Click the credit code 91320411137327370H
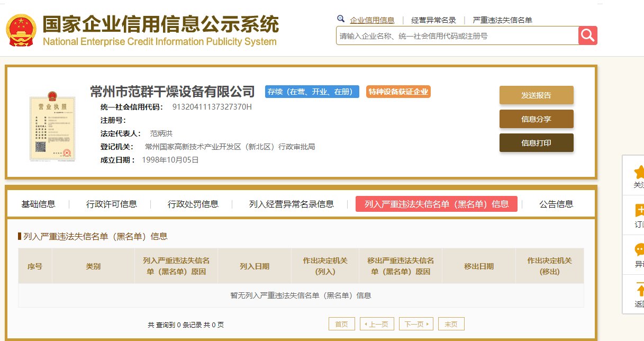Image resolution: width=644 pixels, height=341 pixels. coord(212,107)
